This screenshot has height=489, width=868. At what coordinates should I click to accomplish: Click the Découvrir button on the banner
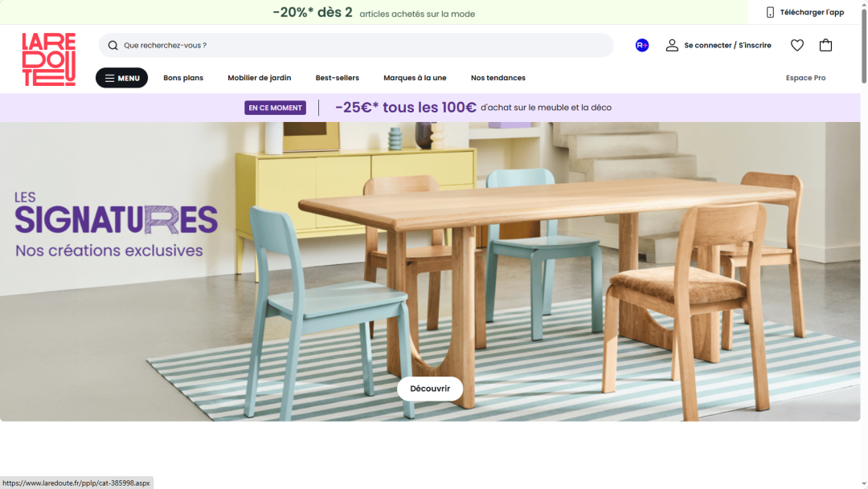[430, 389]
